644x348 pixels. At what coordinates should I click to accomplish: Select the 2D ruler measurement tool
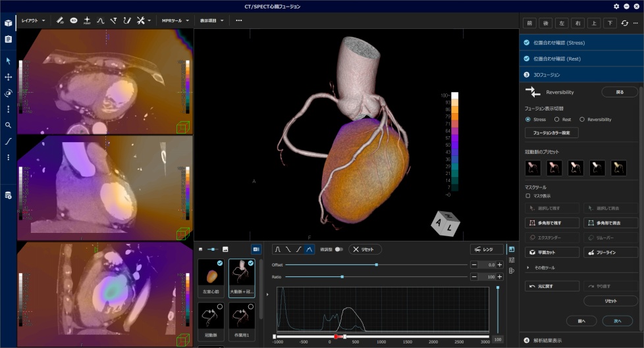[x=60, y=20]
